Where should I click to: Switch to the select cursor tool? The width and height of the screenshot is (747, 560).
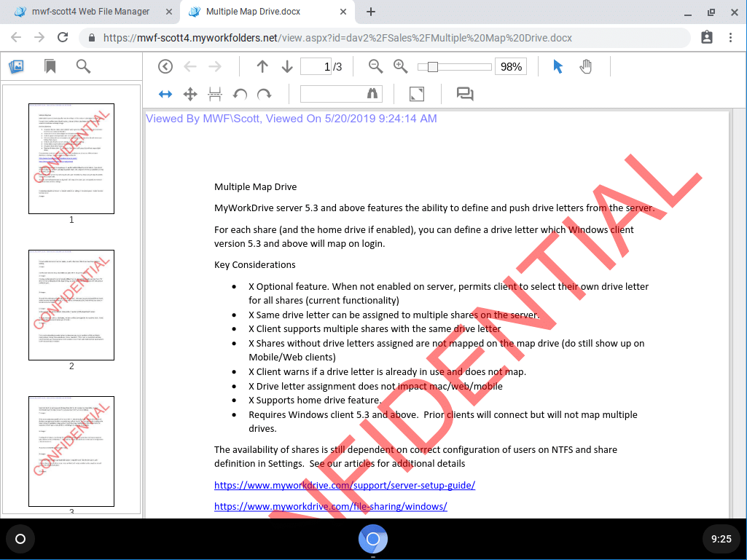(557, 66)
